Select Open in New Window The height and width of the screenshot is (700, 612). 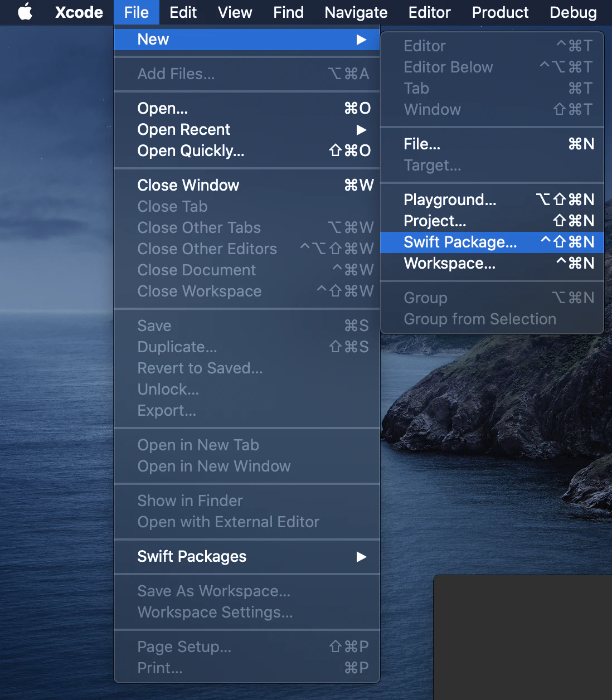pos(247,466)
